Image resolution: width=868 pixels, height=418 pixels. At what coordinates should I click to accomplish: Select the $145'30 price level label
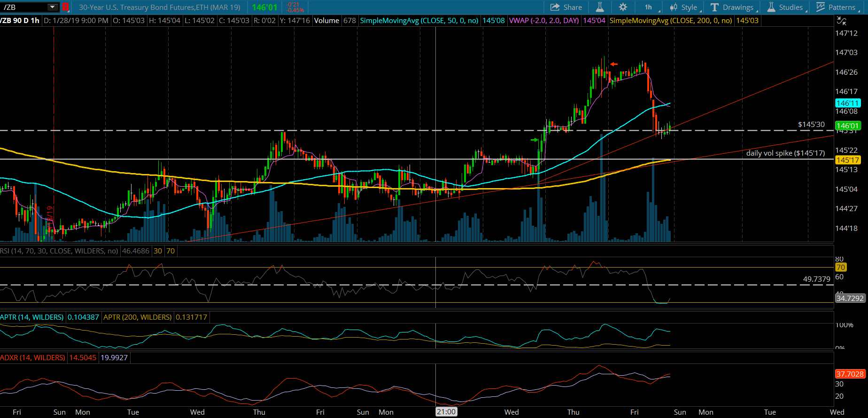pos(811,125)
